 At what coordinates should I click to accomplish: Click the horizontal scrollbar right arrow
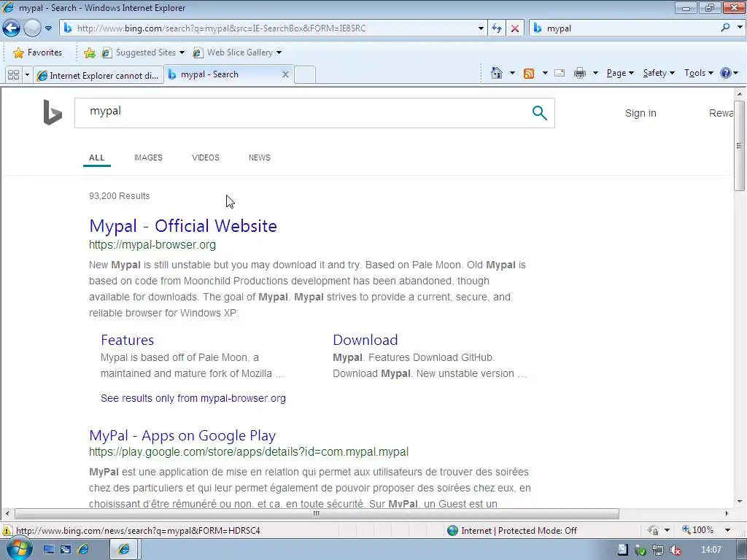(727, 514)
